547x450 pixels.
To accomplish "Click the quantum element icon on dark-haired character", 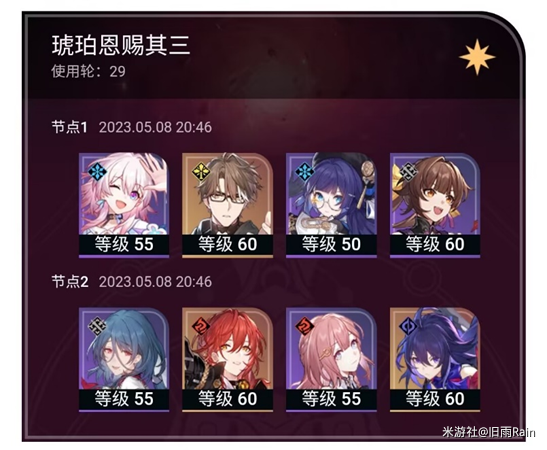I will [409, 327].
